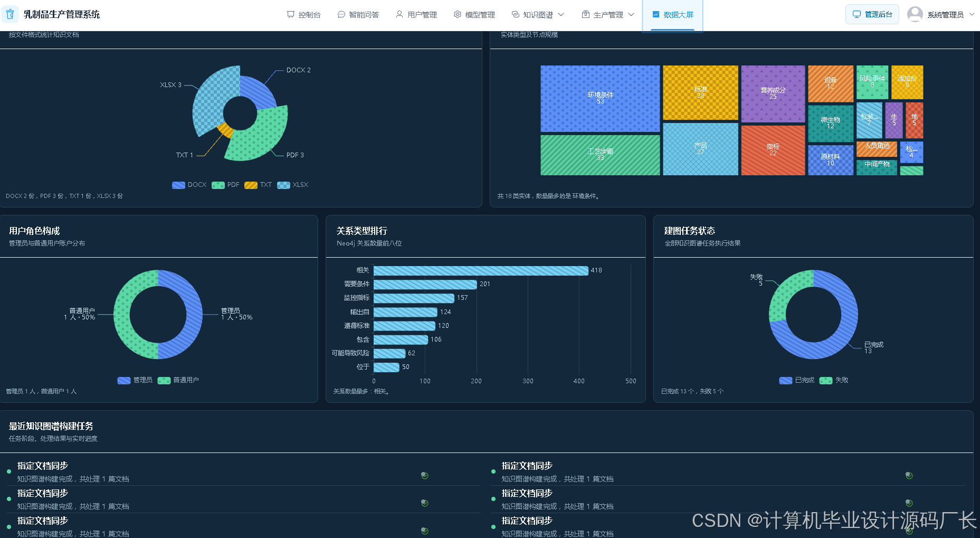The image size is (980, 538).
Task: Click the 需要条件 bar with value 201
Action: coord(425,284)
